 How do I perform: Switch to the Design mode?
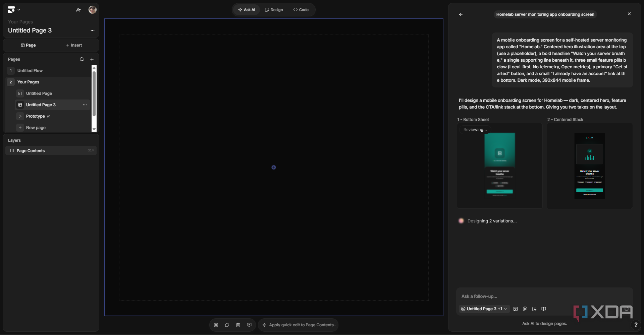(274, 10)
